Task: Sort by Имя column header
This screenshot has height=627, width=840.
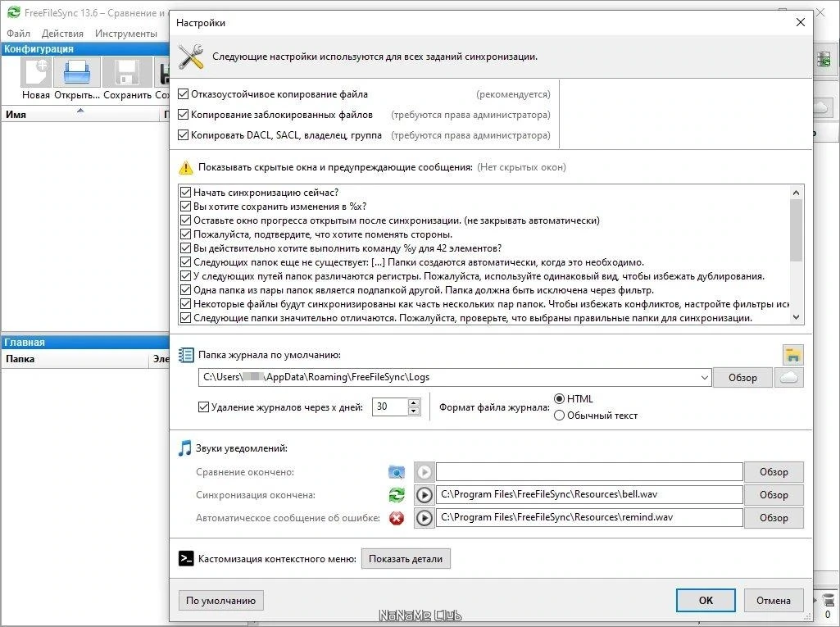Action: [x=80, y=114]
